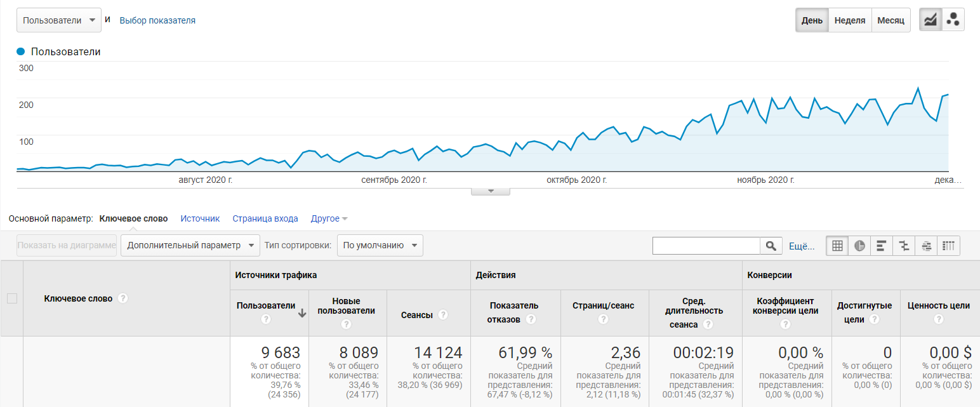The width and height of the screenshot is (980, 407).
Task: Open the Пользователи metric dropdown
Action: point(59,20)
